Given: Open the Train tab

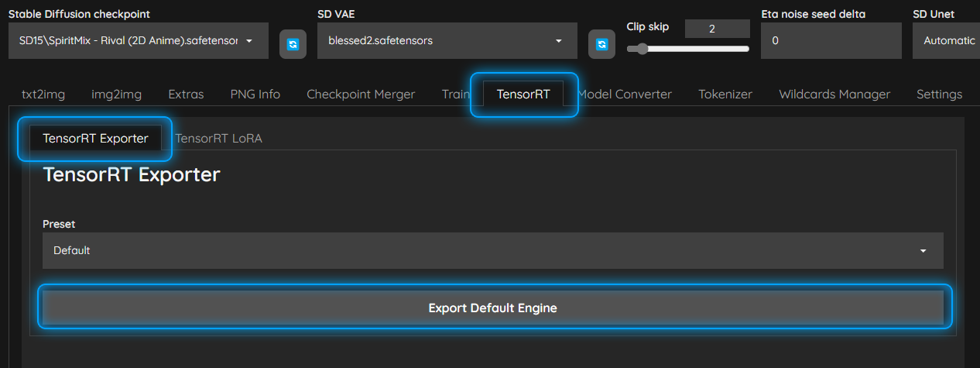Looking at the screenshot, I should tap(456, 94).
